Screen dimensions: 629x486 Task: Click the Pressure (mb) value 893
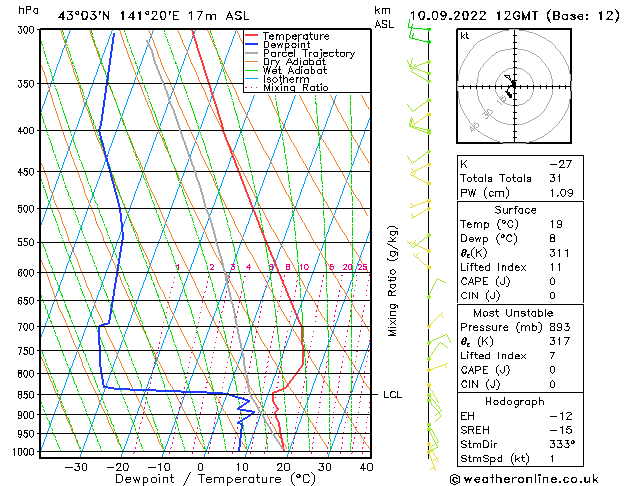560,327
